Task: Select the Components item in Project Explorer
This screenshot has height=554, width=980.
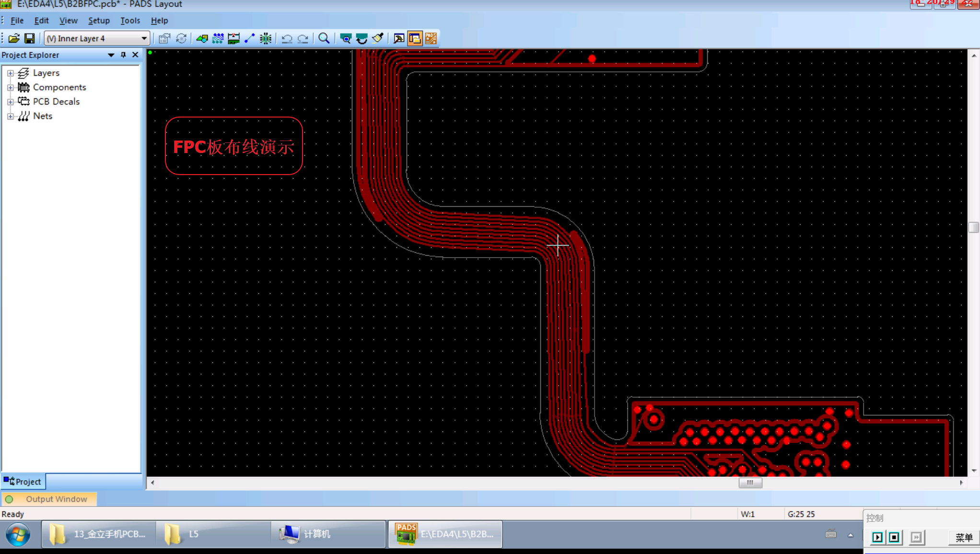Action: (x=59, y=87)
